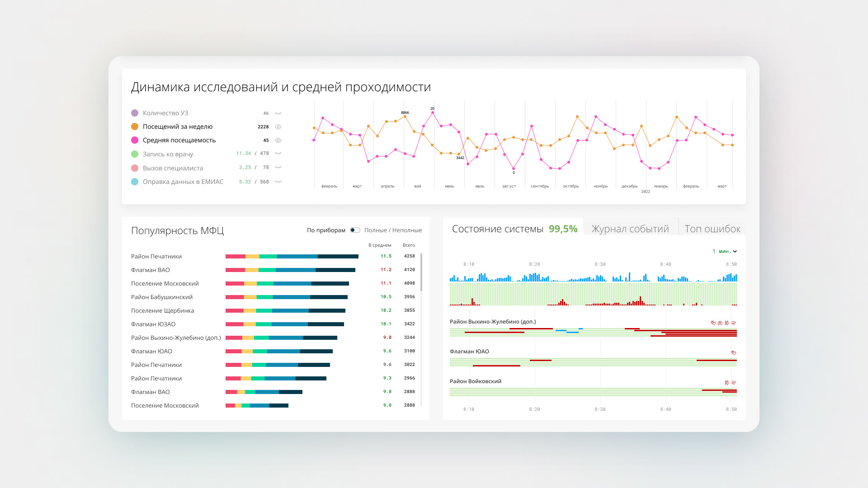Hide the Посещений за неделю series
This screenshot has width=868, height=488.
pyautogui.click(x=278, y=127)
